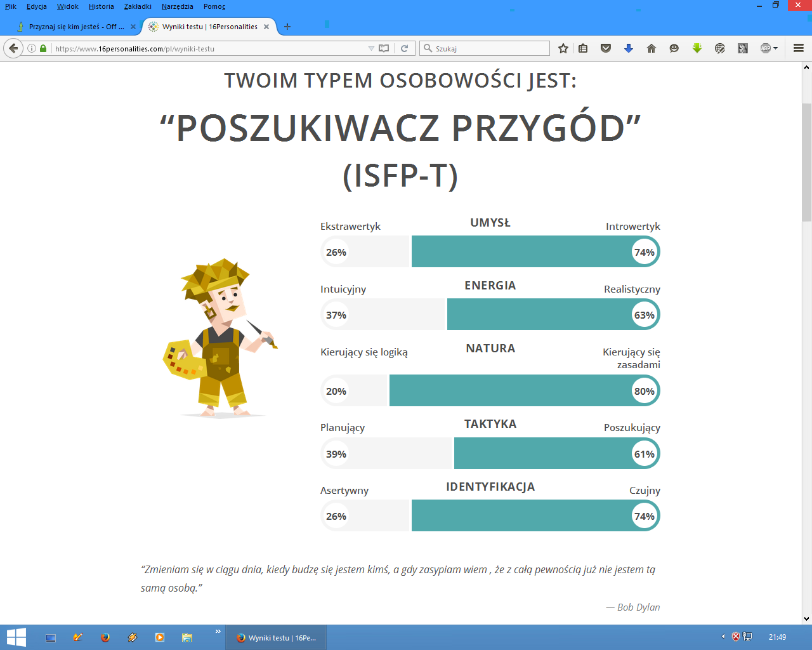The width and height of the screenshot is (812, 650).
Task: Bookmark this page with the star icon
Action: (x=563, y=48)
